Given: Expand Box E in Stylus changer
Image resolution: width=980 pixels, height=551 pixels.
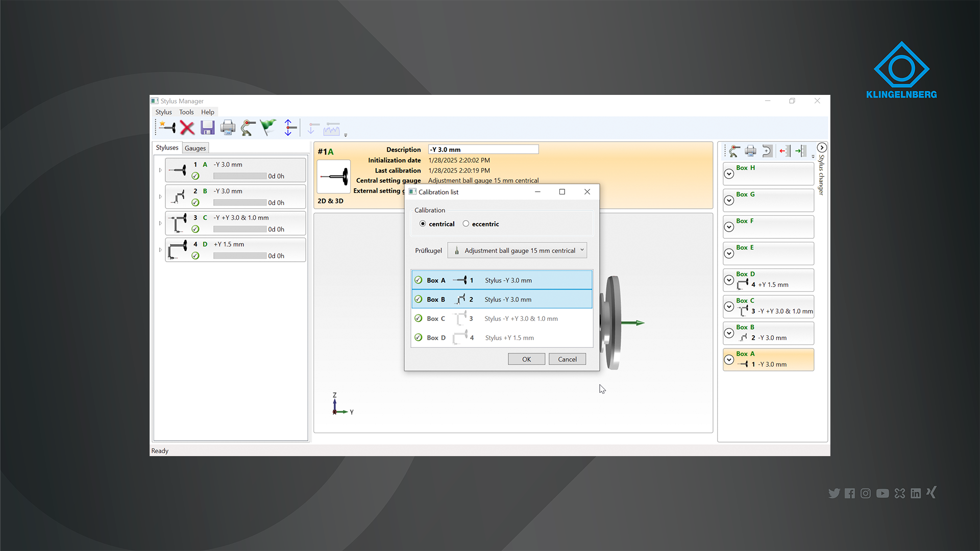Looking at the screenshot, I should click(729, 254).
